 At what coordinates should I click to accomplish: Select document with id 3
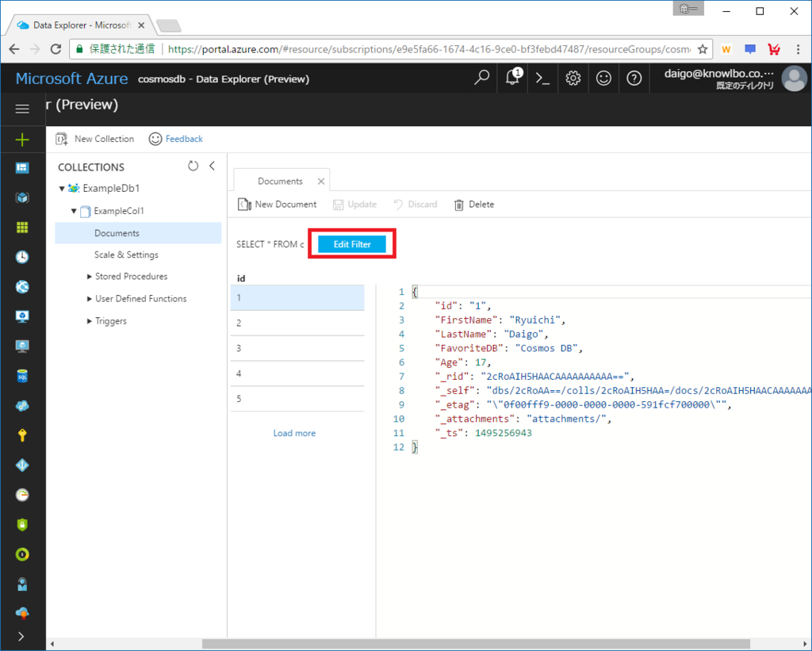(297, 349)
